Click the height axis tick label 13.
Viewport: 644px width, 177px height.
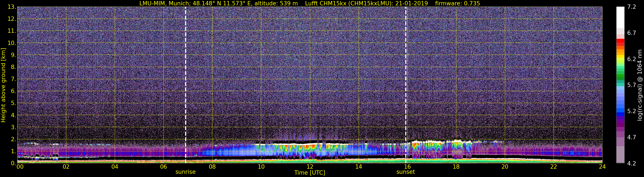coord(12,7)
